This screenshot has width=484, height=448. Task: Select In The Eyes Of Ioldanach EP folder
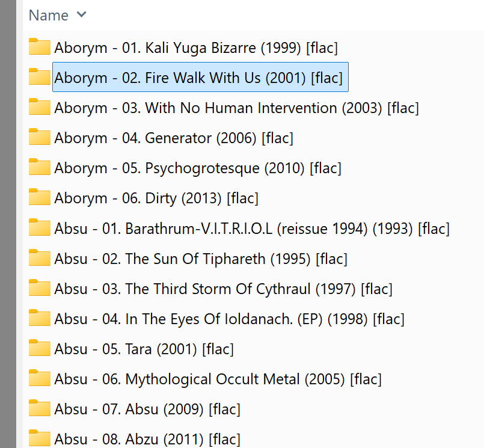[229, 319]
